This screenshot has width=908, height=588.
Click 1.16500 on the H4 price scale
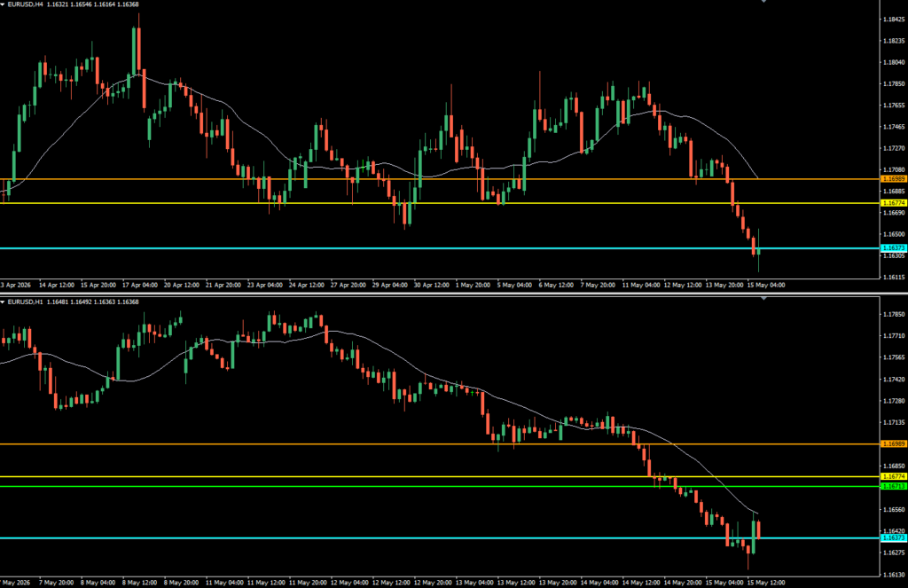(x=894, y=234)
